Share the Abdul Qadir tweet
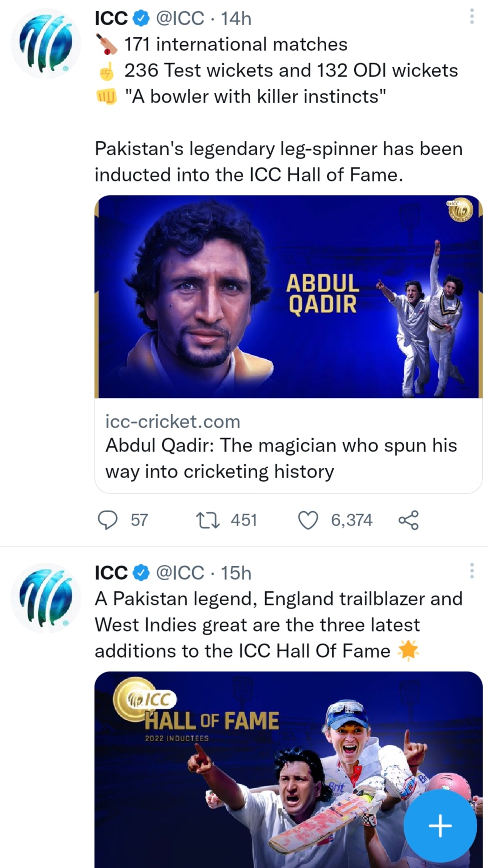Viewport: 488px width, 868px height. tap(408, 520)
